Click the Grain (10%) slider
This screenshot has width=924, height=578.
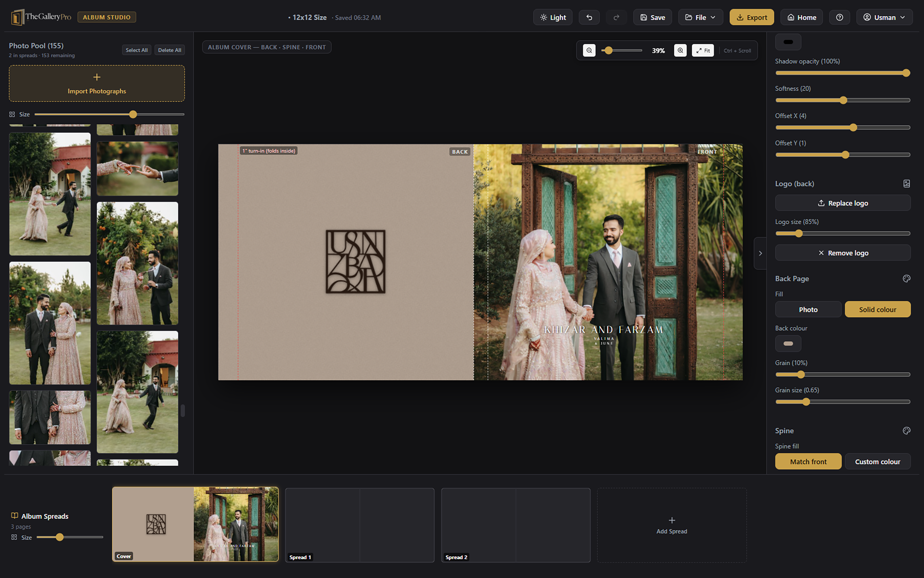843,375
